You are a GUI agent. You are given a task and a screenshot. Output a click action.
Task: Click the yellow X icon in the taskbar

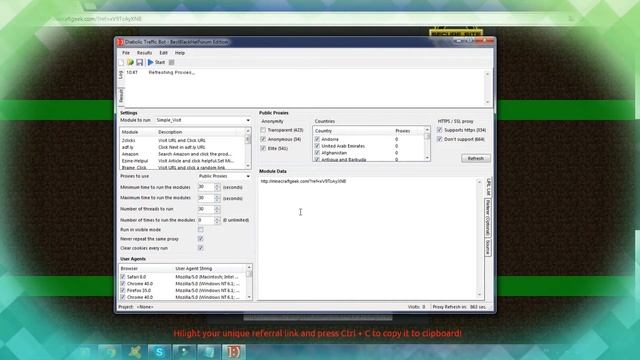coord(135,352)
